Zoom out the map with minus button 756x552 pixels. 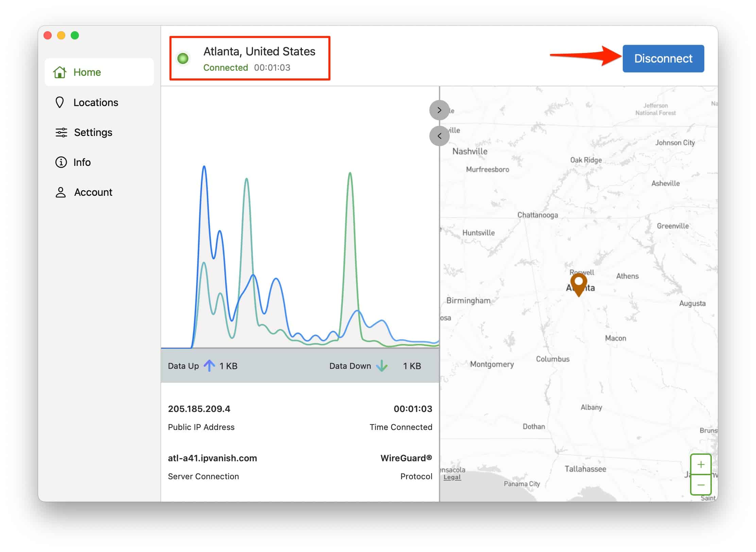click(x=701, y=485)
